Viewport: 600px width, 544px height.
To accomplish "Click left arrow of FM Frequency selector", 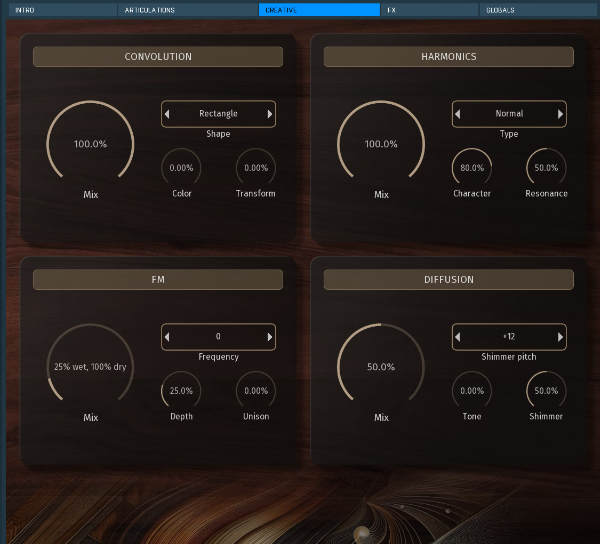I will [x=168, y=337].
